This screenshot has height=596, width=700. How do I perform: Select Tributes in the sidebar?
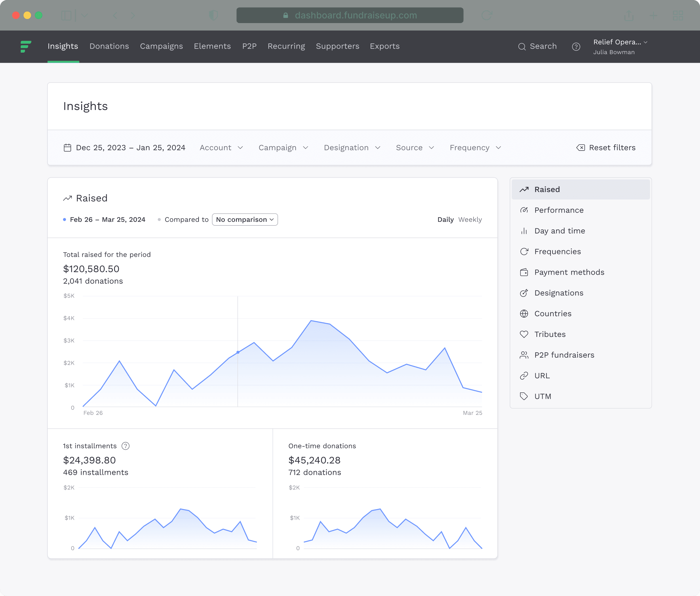tap(581, 334)
